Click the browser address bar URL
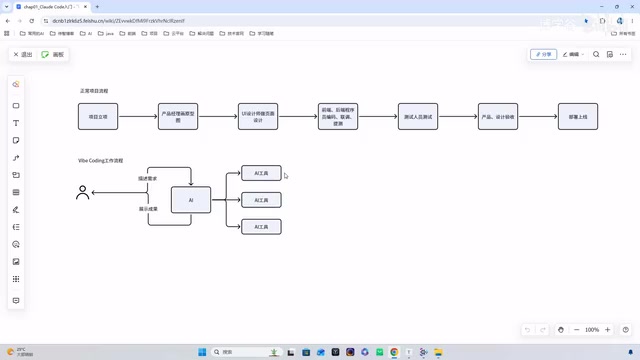The image size is (640, 360). tap(118, 21)
